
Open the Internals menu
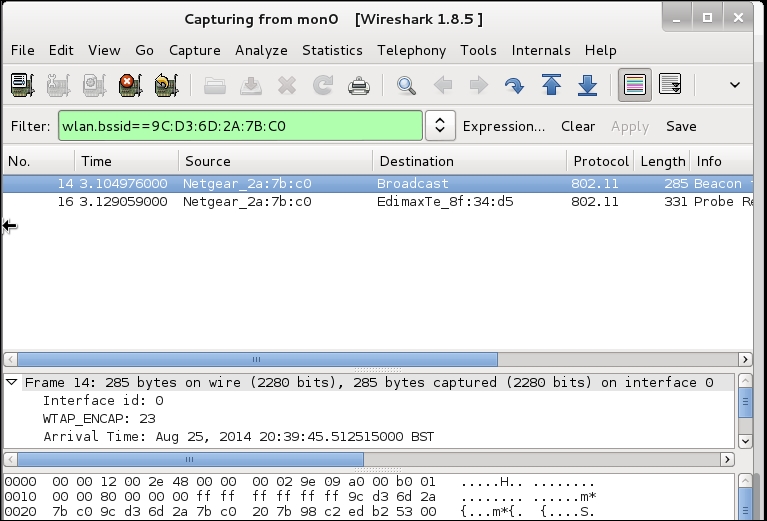click(x=541, y=50)
